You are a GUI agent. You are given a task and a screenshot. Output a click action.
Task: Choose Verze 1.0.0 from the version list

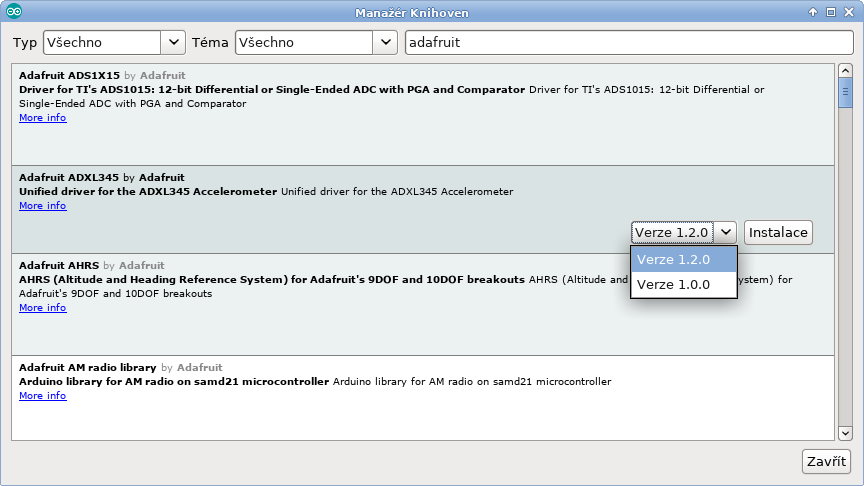pyautogui.click(x=683, y=285)
